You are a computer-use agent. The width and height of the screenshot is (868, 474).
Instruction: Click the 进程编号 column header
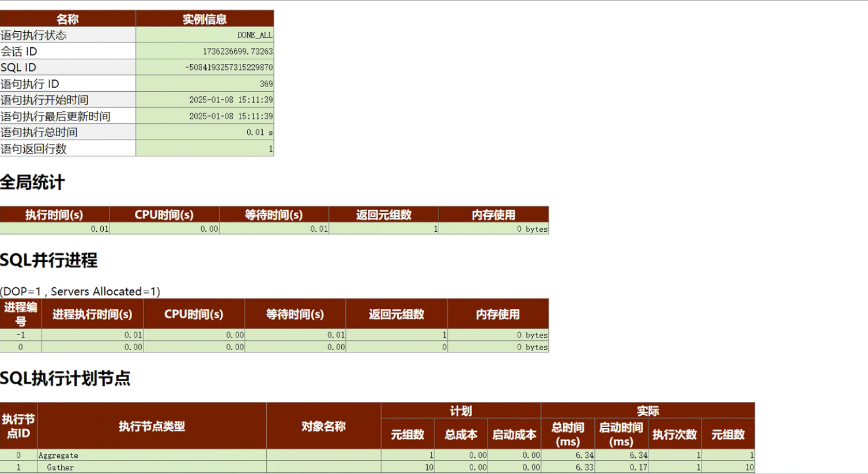(x=21, y=314)
